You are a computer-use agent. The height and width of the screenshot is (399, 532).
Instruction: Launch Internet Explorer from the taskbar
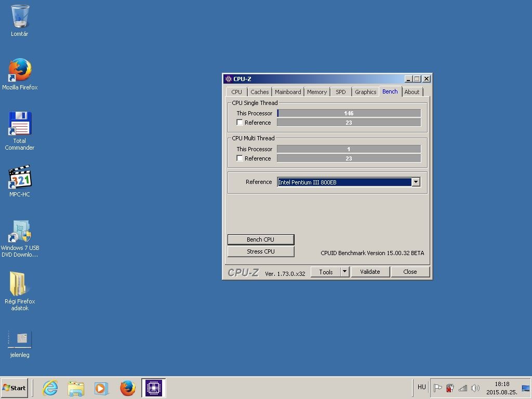click(x=50, y=388)
